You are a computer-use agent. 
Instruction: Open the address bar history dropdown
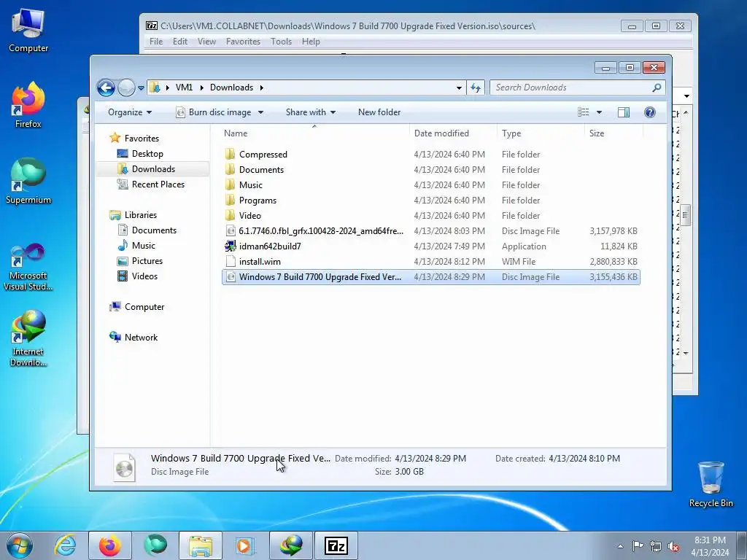point(459,87)
